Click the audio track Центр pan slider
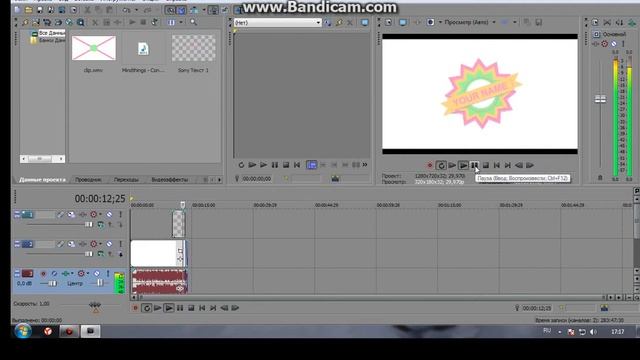Viewport: 640px width, 360px height. click(x=99, y=283)
